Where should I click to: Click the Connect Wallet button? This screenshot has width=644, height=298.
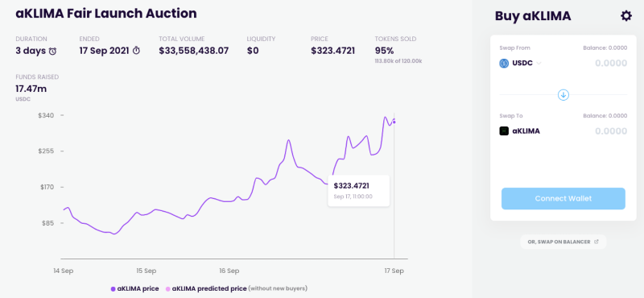coord(563,198)
